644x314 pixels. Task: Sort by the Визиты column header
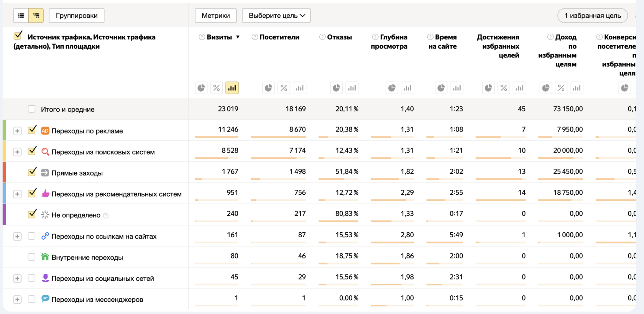(x=219, y=37)
